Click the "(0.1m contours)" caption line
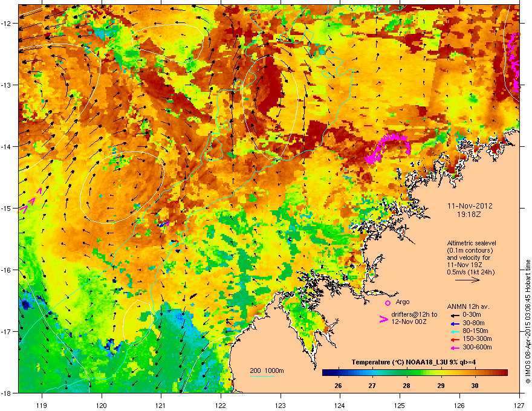The width and height of the screenshot is (532, 411). pyautogui.click(x=470, y=251)
